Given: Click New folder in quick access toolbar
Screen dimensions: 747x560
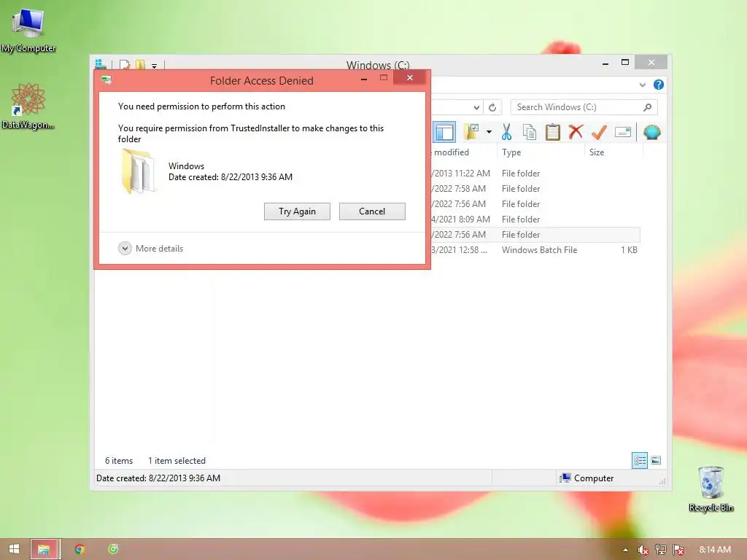Looking at the screenshot, I should click(140, 64).
